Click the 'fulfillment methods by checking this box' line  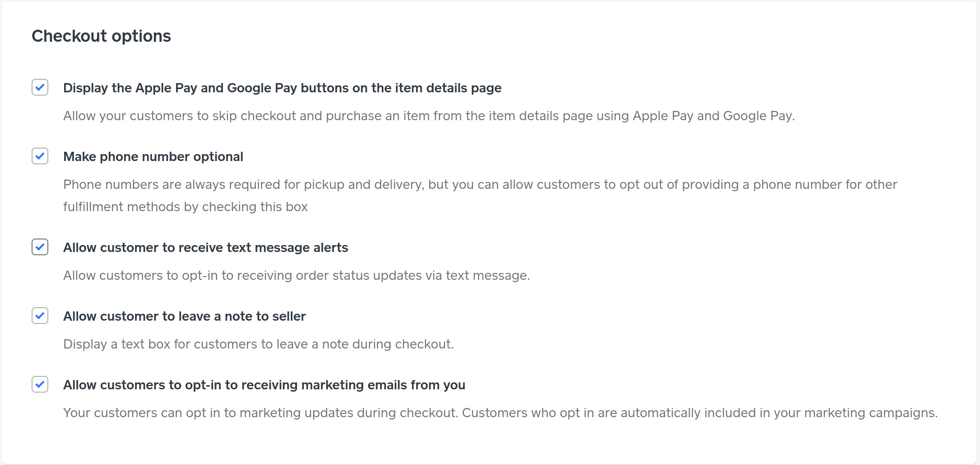point(185,207)
